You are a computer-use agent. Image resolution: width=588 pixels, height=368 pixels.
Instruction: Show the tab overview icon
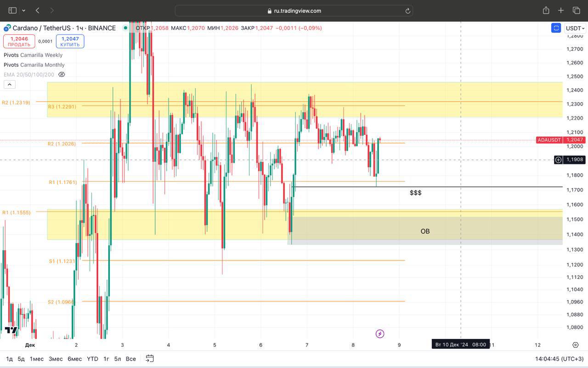tap(576, 10)
